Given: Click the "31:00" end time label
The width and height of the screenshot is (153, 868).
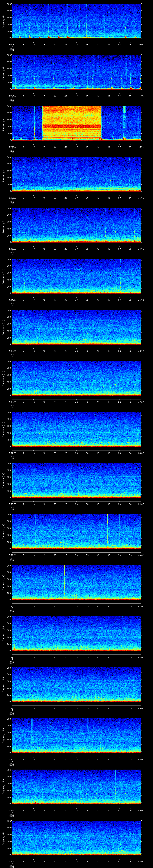Looking at the screenshot, I should (x=141, y=96).
